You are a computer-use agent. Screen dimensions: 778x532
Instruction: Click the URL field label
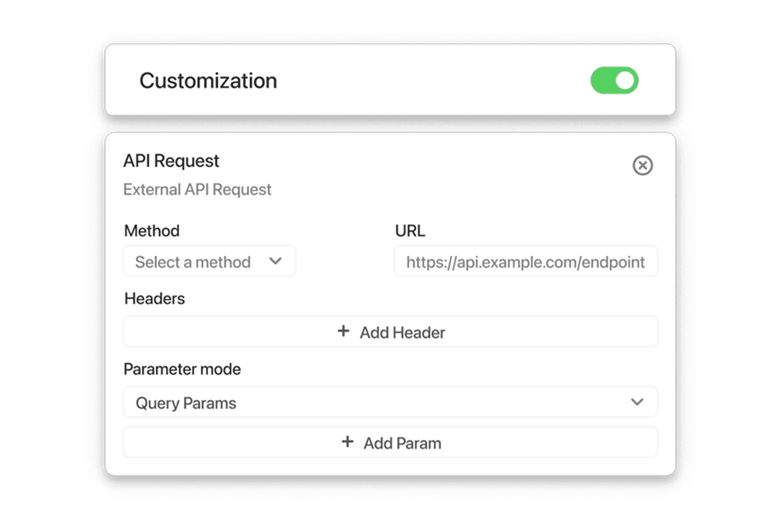(x=410, y=231)
